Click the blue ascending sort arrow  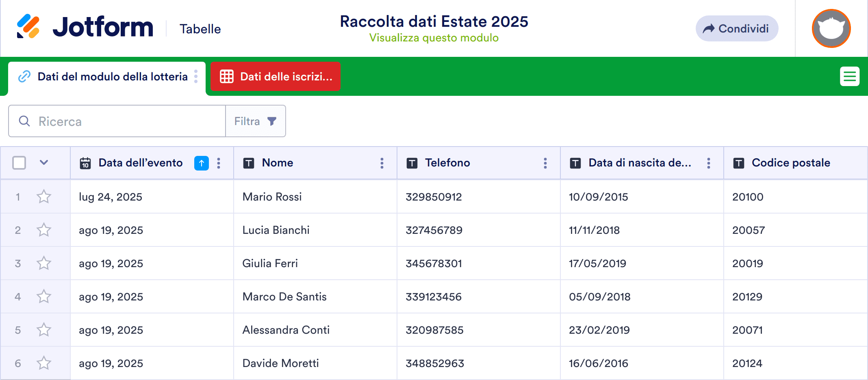tap(202, 163)
